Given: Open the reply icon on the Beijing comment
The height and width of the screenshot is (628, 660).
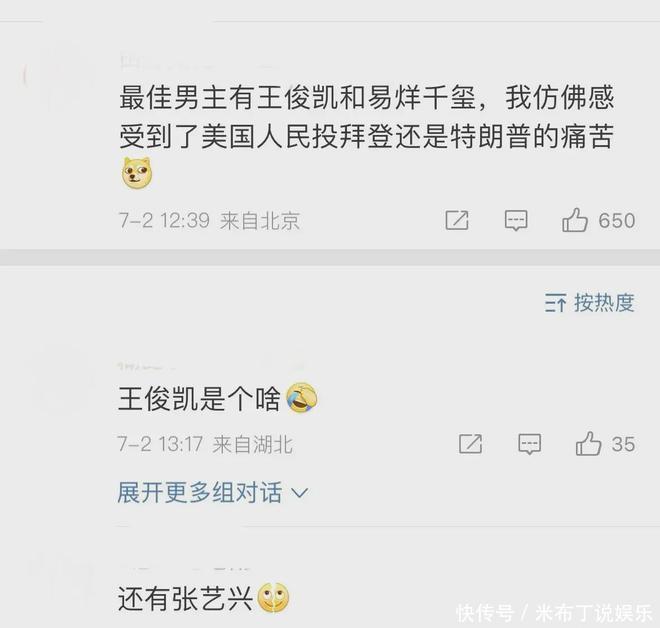Looking at the screenshot, I should [x=516, y=220].
